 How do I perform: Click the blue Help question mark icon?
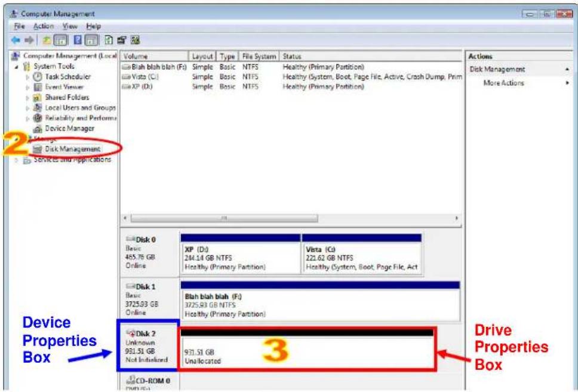(78, 40)
